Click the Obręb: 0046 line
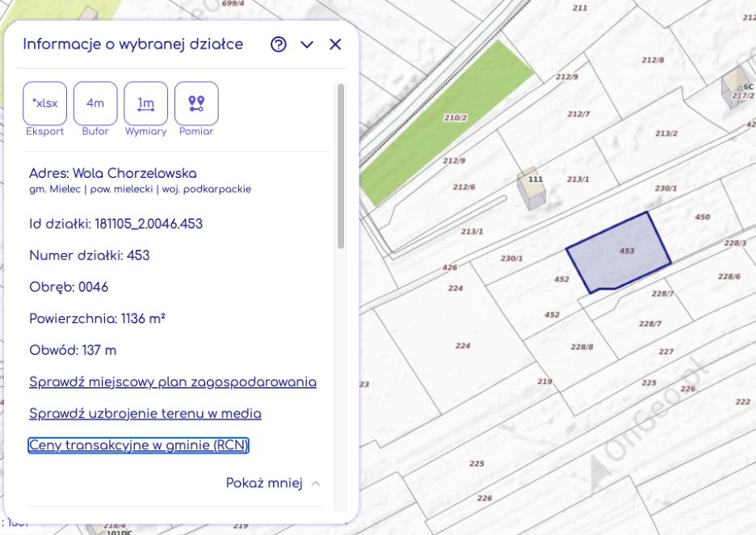Screen dimensions: 756x535 point(69,287)
